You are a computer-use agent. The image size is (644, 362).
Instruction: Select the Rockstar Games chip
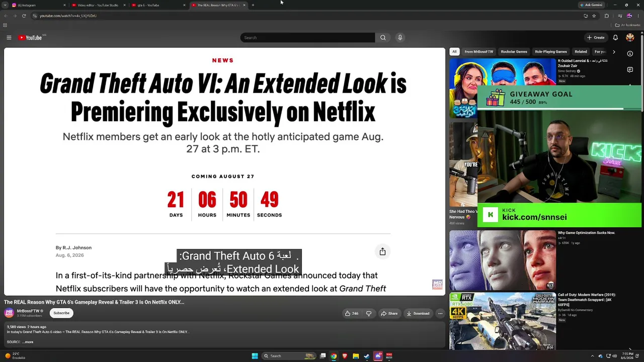coord(514,51)
